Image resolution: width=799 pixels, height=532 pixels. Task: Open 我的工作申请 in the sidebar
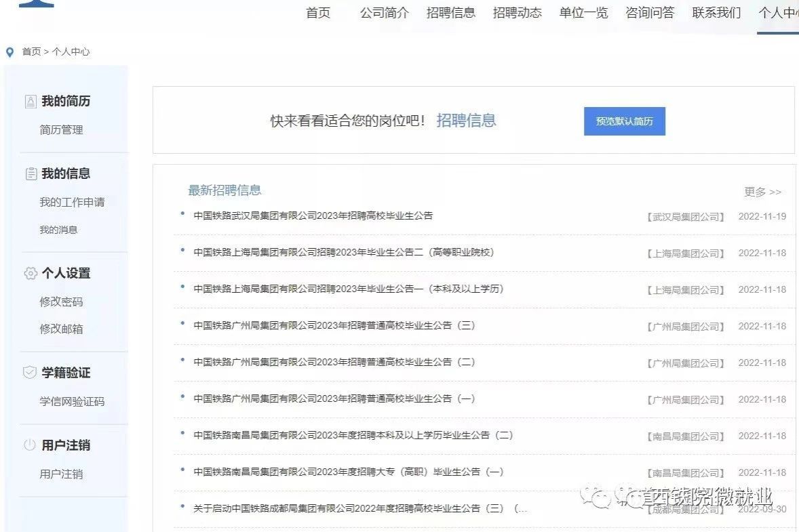72,202
